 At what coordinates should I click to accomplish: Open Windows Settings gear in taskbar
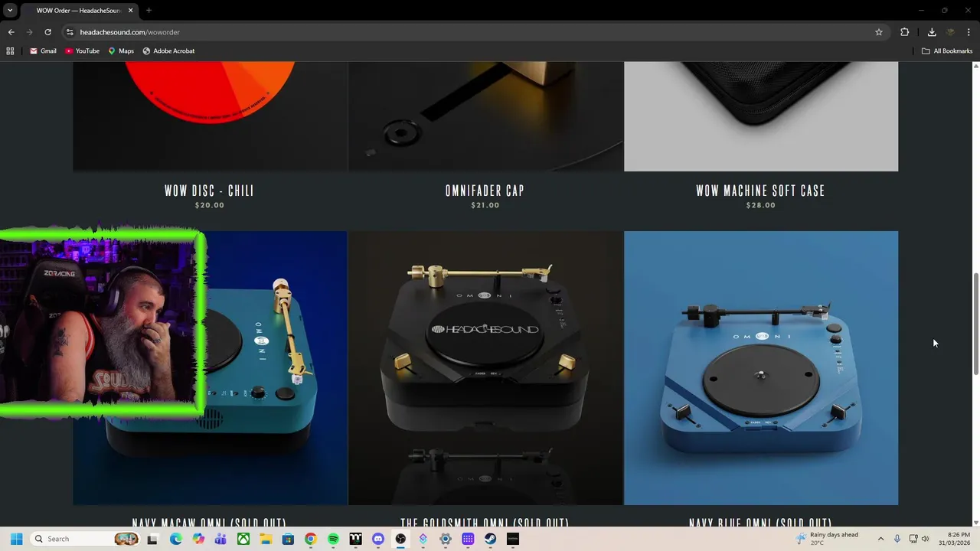point(446,539)
